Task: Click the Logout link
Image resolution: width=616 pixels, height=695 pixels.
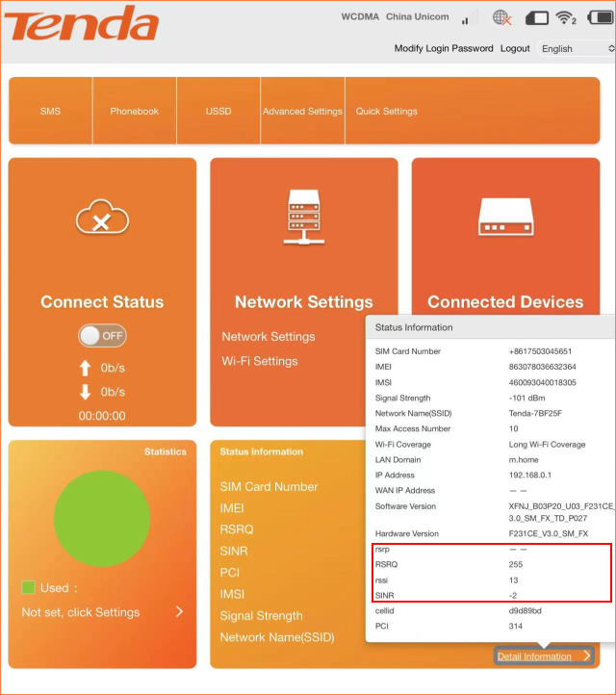Action: click(515, 48)
